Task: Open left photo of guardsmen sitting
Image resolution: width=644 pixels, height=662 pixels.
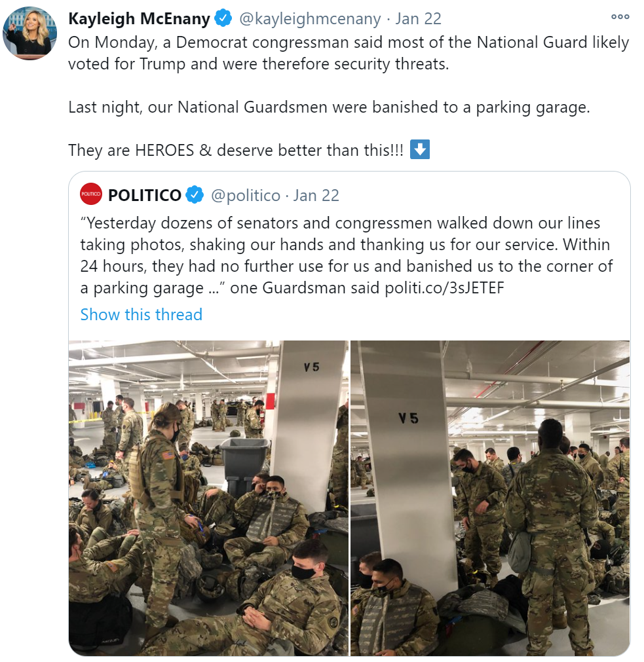Action: [208, 498]
